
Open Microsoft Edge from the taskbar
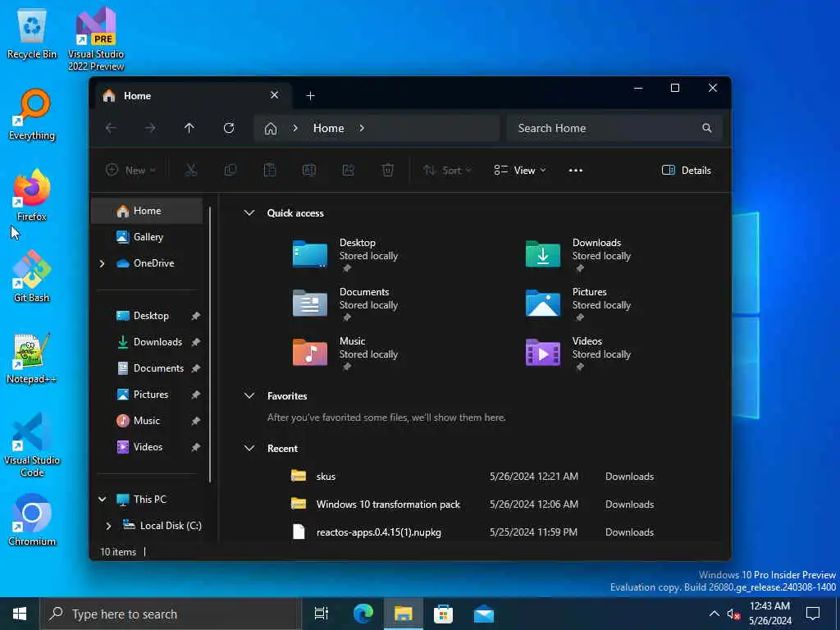tap(363, 614)
